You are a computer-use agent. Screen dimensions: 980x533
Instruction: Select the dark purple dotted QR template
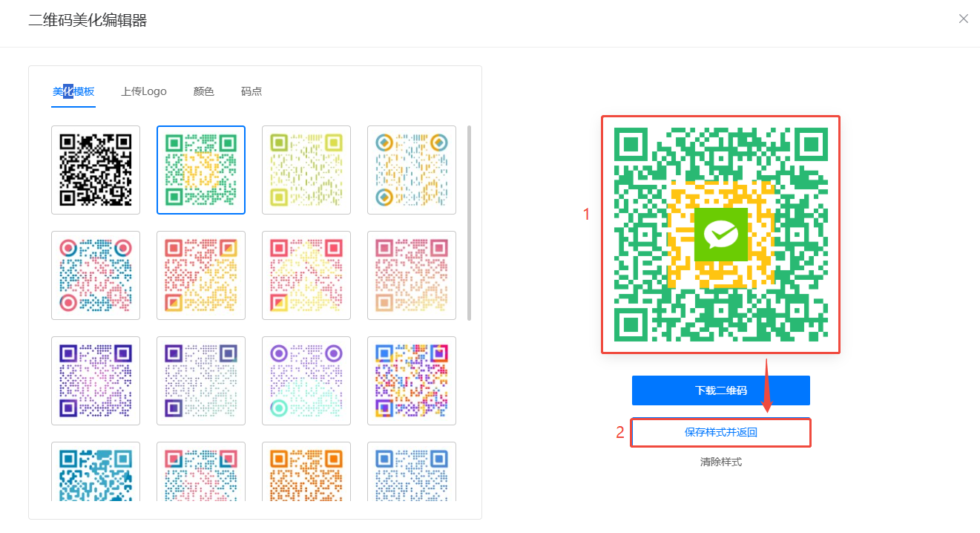(x=96, y=381)
